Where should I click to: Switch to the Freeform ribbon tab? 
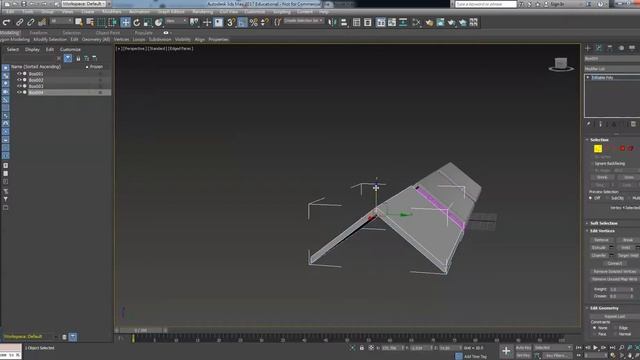click(x=38, y=33)
